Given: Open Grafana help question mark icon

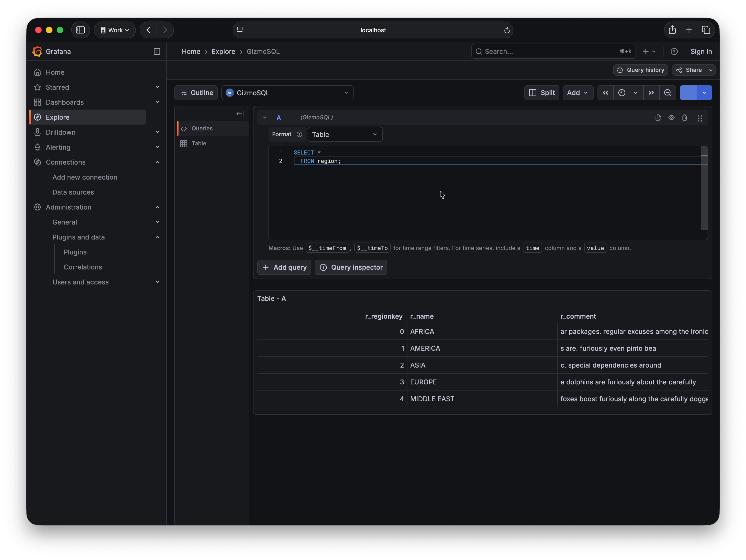Looking at the screenshot, I should 674,52.
